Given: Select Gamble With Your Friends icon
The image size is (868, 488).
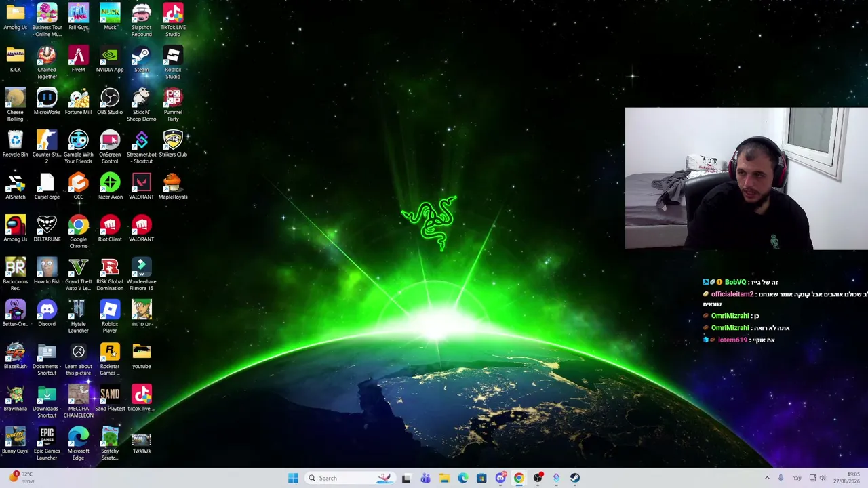Looking at the screenshot, I should click(x=78, y=147).
